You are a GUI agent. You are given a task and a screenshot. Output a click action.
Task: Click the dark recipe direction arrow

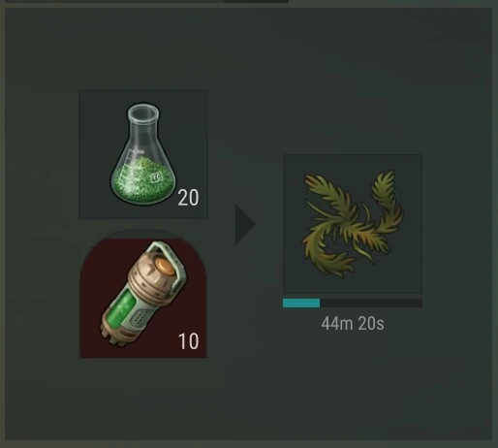[x=245, y=224]
